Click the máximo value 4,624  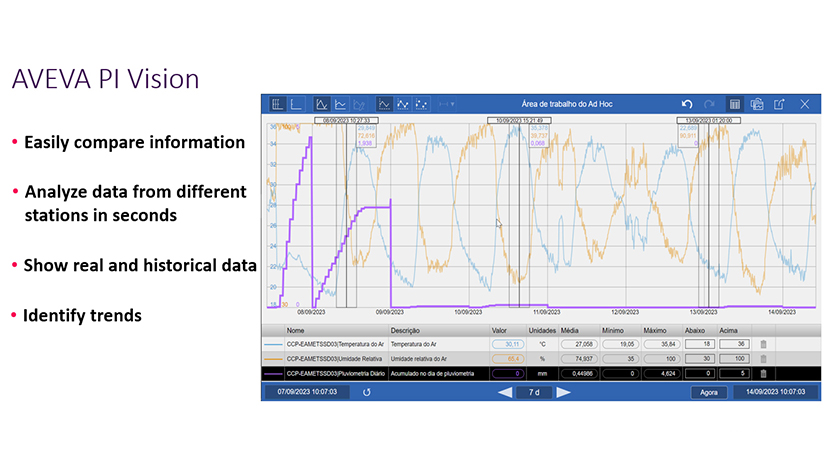tap(662, 374)
